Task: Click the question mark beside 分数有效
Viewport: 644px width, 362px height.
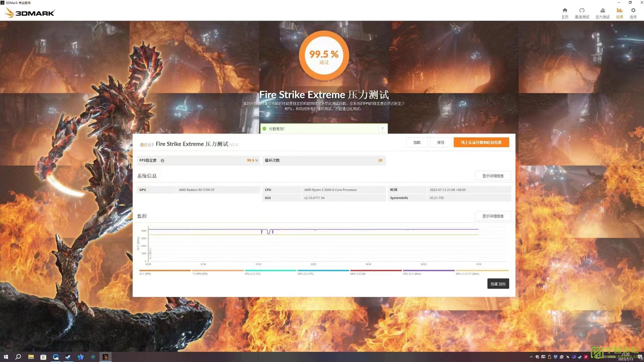Action: pos(382,129)
